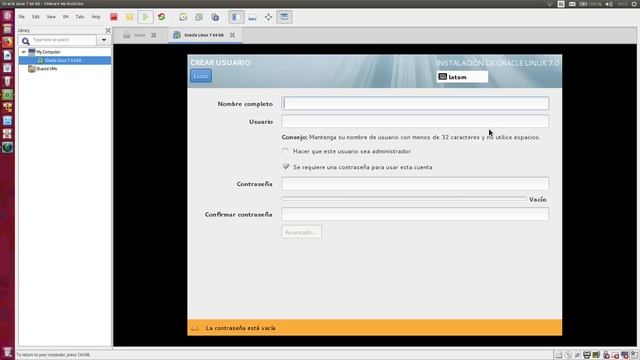The image size is (640, 360).
Task: Click the system gear icon in top panel
Action: pyautogui.click(x=635, y=4)
